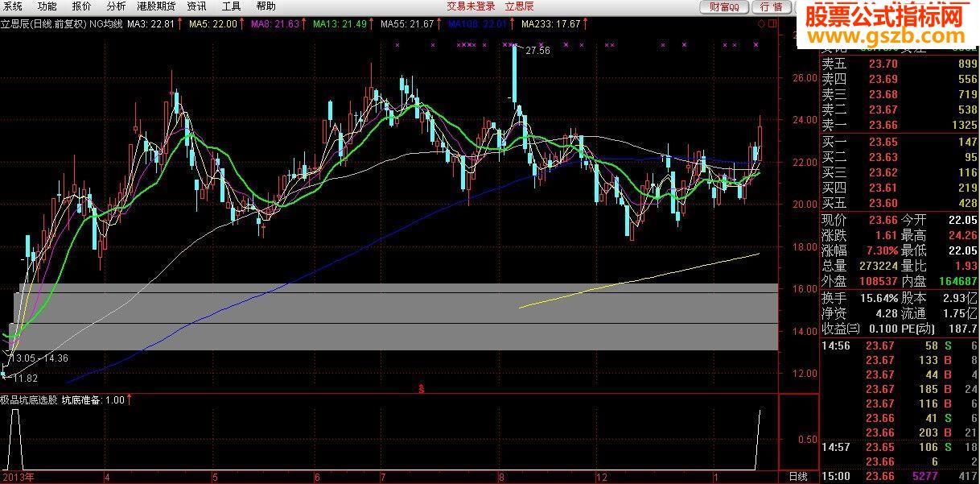Click the 27.56 high price label
Image resolution: width=980 pixels, height=484 pixels.
pos(537,50)
